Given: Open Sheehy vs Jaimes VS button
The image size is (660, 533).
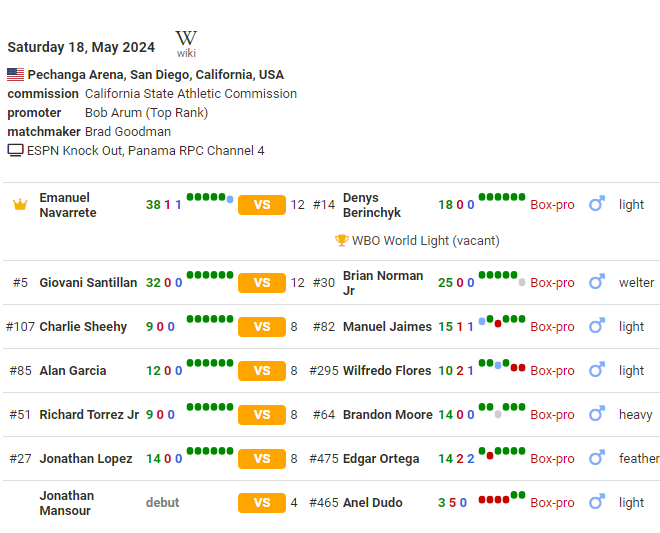Looking at the screenshot, I should (262, 327).
